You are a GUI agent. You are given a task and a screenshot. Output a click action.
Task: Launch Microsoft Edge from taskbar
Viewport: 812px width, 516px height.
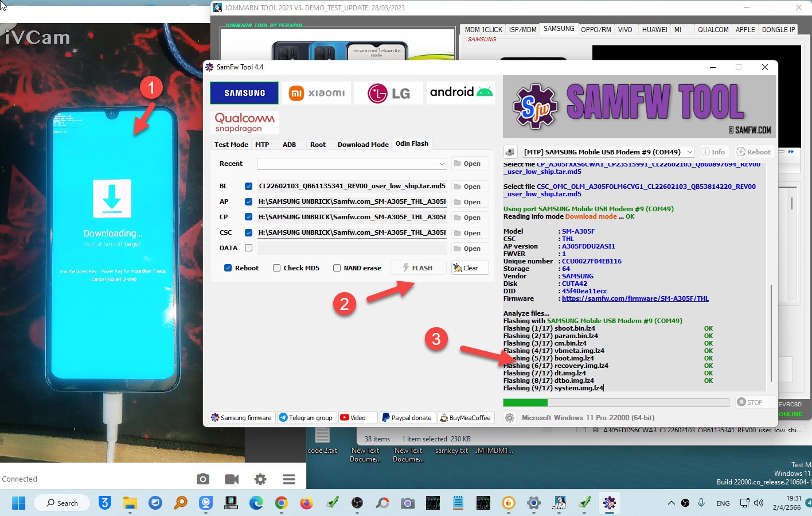(x=256, y=503)
